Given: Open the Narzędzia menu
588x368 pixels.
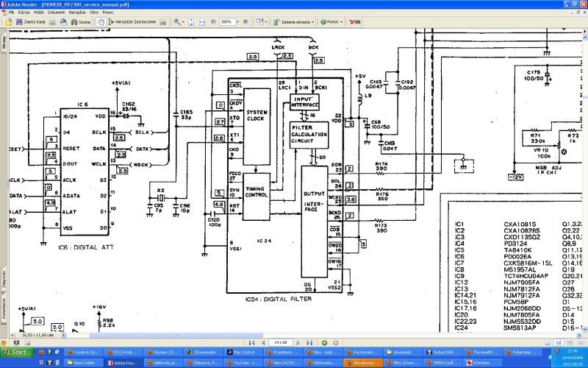Looking at the screenshot, I should tap(77, 13).
